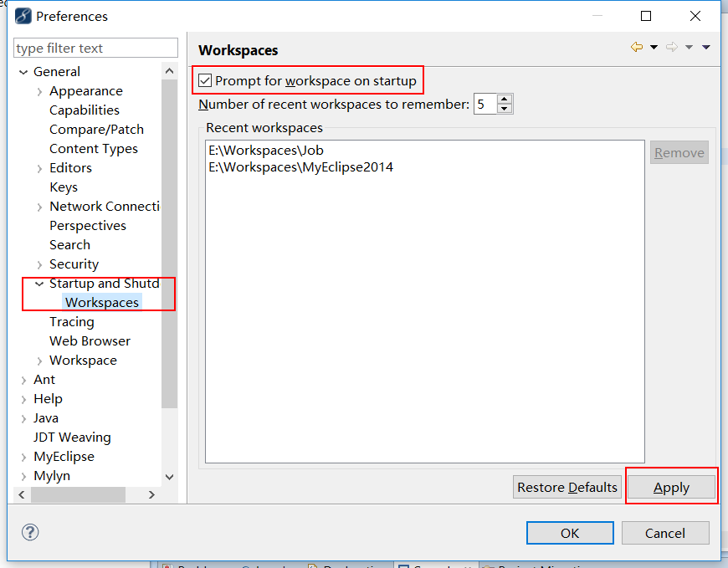Viewport: 728px width, 568px height.
Task: Click the type filter text field
Action: [x=95, y=48]
